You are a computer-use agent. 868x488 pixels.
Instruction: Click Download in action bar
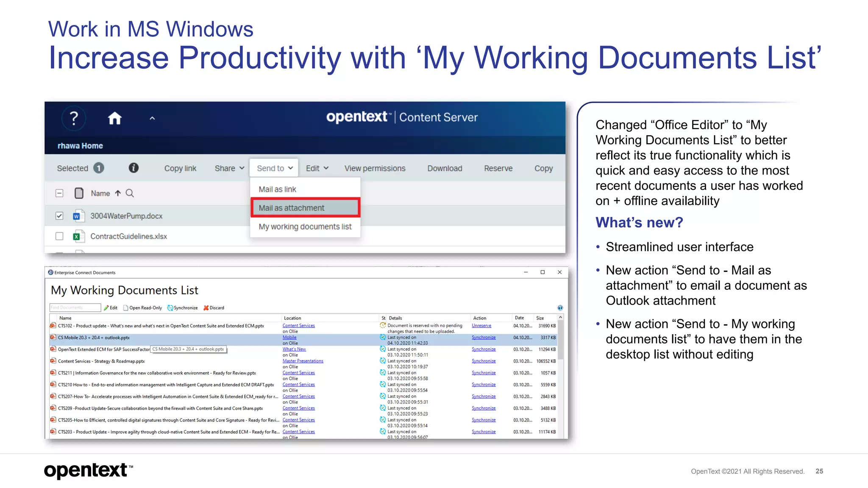(x=445, y=168)
